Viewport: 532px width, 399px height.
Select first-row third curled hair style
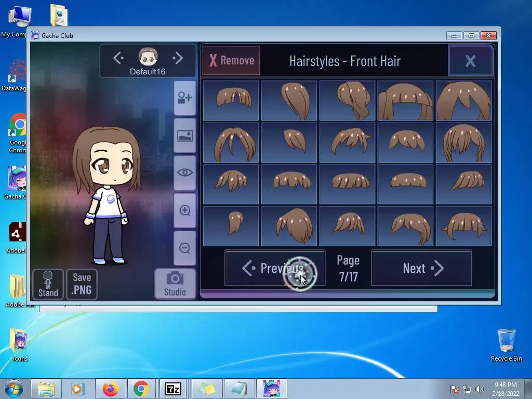click(347, 100)
